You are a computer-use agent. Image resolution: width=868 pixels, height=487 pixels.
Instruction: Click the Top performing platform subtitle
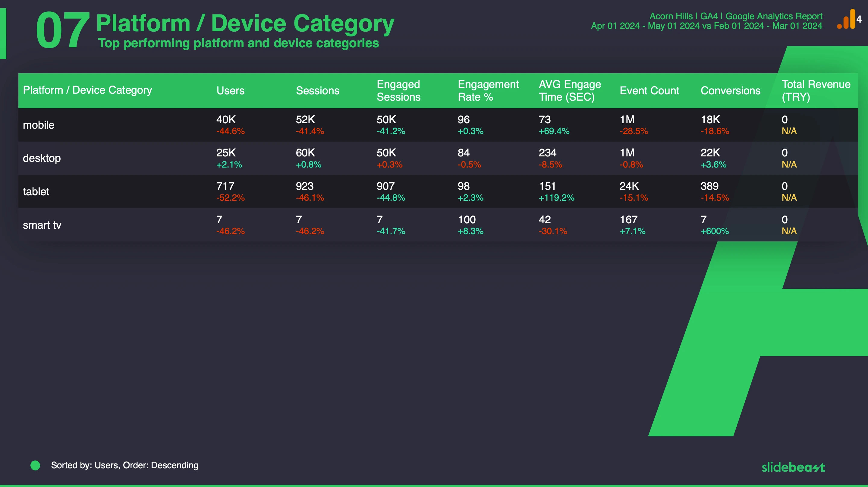coord(238,43)
